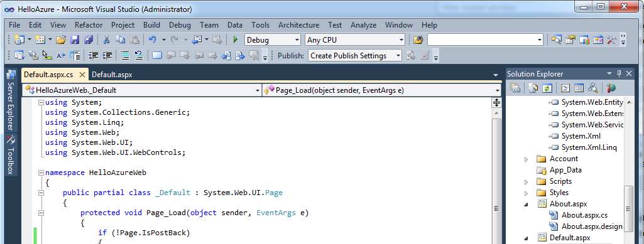The width and height of the screenshot is (644, 244).
Task: Uncomment the selected lines icon
Action: [x=138, y=55]
